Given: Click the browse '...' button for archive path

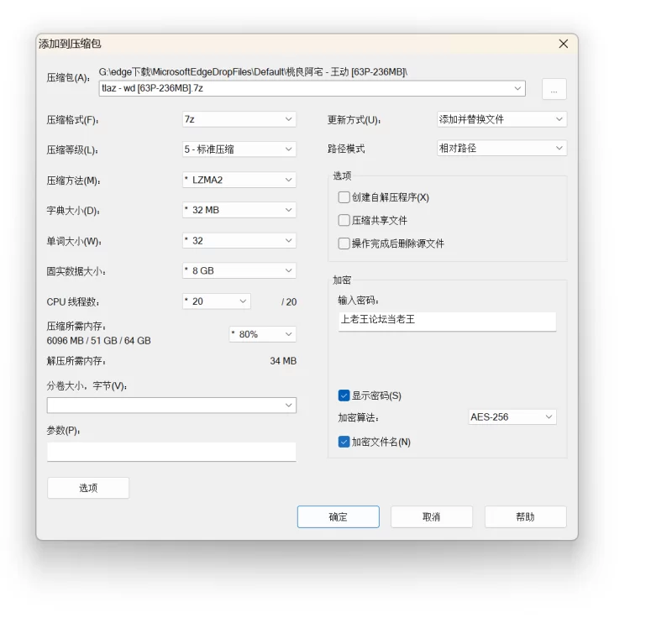Looking at the screenshot, I should (554, 89).
